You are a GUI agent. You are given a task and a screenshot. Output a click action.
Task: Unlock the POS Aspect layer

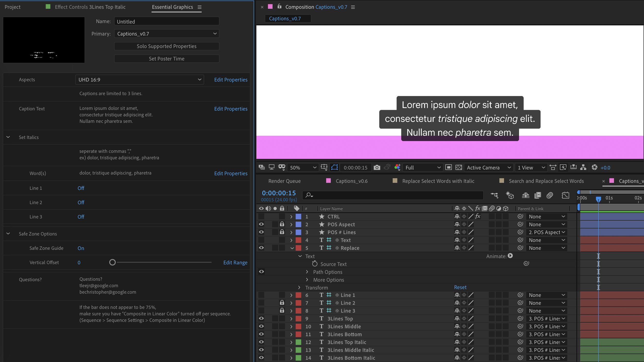282,224
